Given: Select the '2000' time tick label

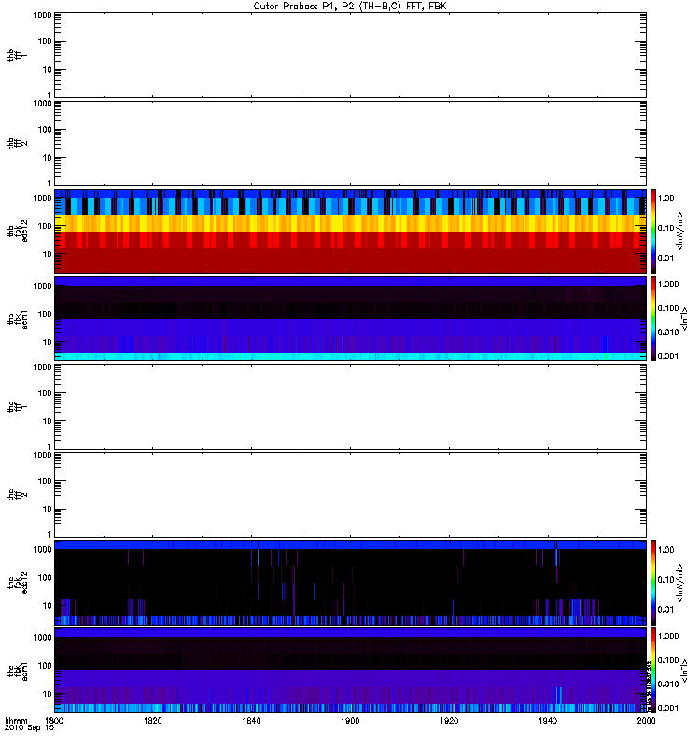Looking at the screenshot, I should (646, 720).
